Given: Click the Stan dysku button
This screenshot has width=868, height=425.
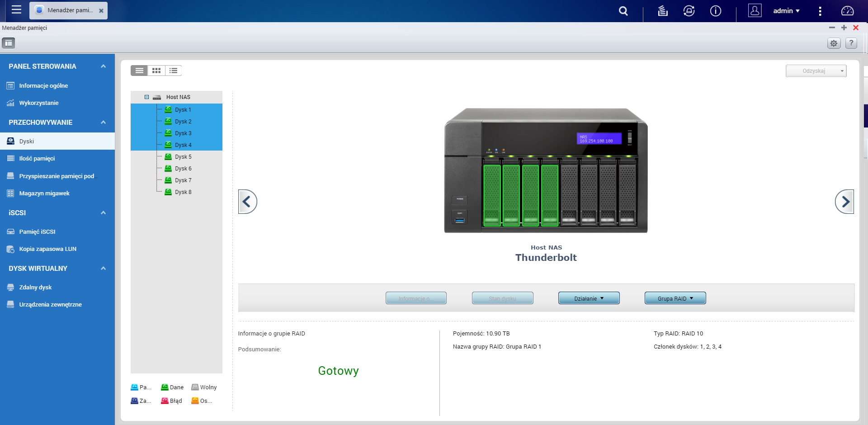Looking at the screenshot, I should coord(503,298).
